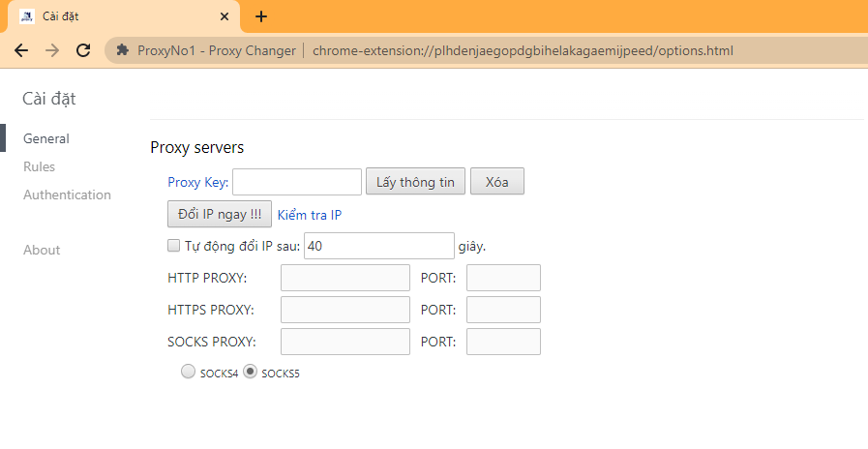
Task: Click the browser back arrow
Action: pyautogui.click(x=21, y=50)
